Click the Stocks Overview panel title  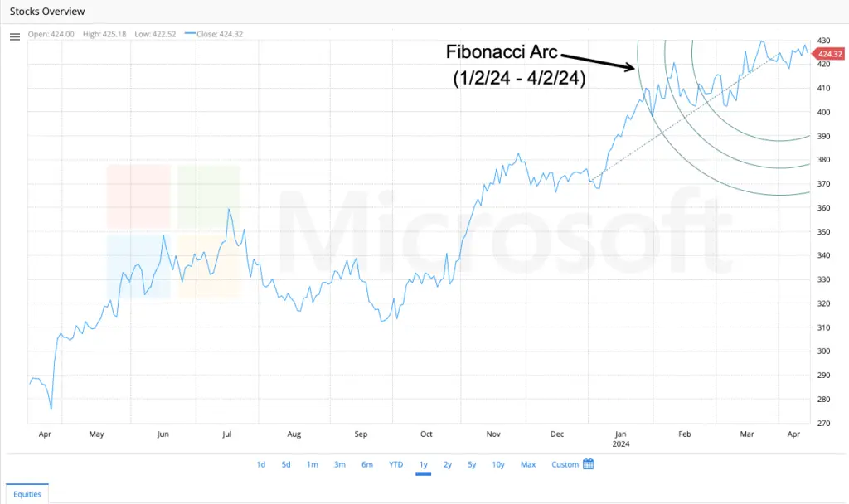(x=46, y=12)
